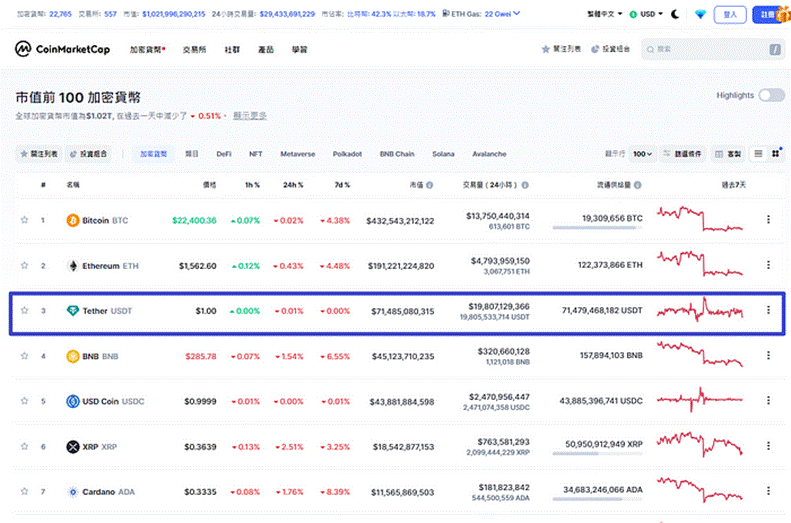Open the USD currency selector
Image resolution: width=791 pixels, height=523 pixels.
coord(650,15)
